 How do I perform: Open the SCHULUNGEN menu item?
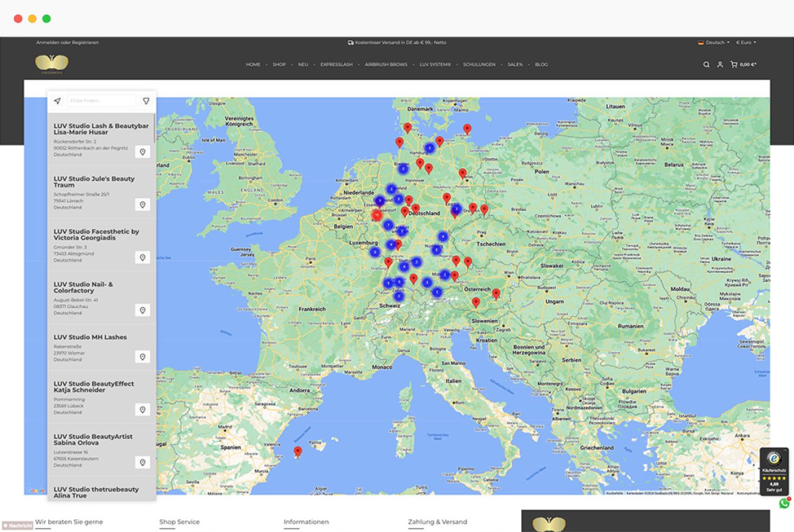[479, 65]
